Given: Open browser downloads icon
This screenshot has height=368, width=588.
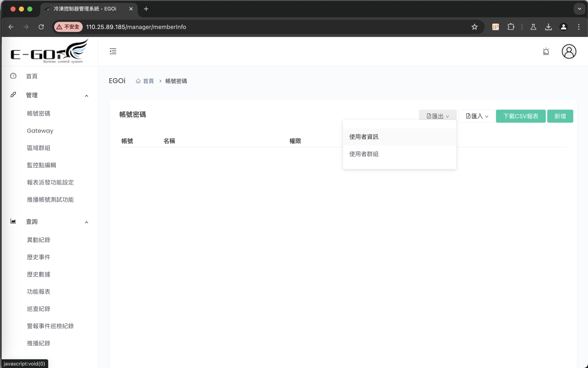Looking at the screenshot, I should pos(548,27).
